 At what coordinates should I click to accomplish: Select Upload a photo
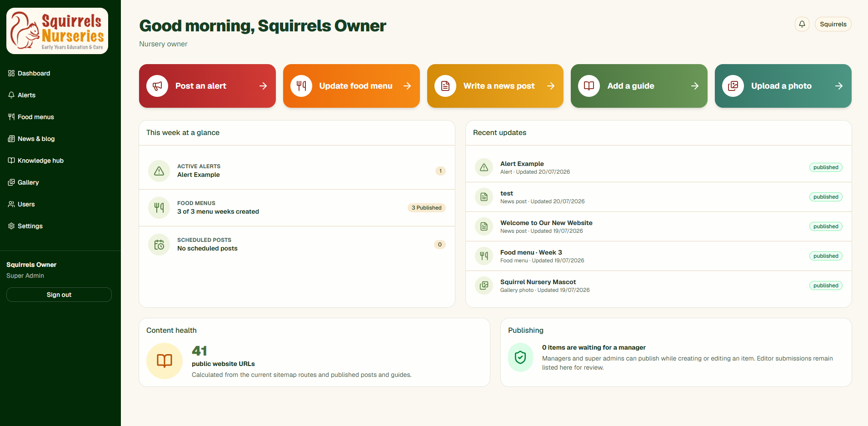[783, 86]
